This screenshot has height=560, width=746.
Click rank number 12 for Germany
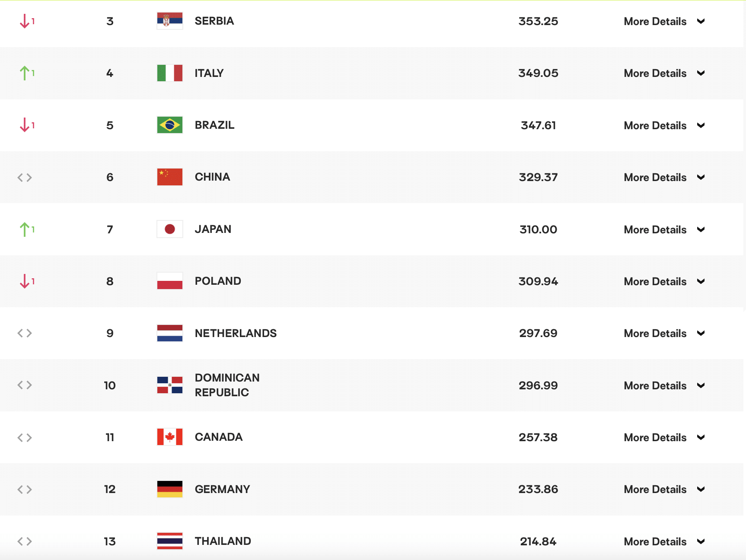(x=110, y=489)
